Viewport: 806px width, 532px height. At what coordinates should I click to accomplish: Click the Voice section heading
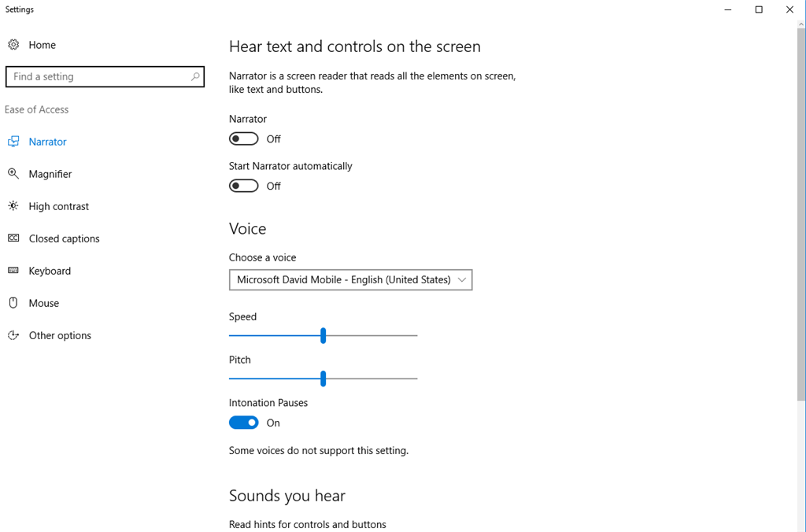[x=248, y=229]
